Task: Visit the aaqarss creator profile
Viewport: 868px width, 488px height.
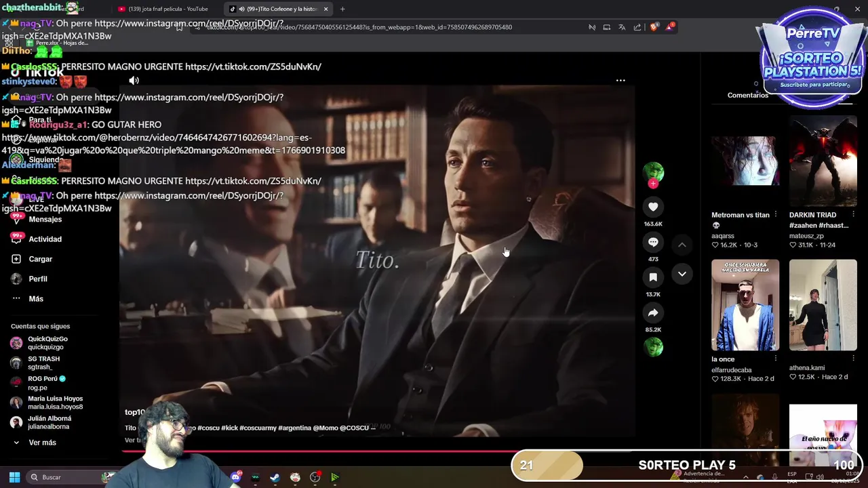Action: click(x=723, y=236)
